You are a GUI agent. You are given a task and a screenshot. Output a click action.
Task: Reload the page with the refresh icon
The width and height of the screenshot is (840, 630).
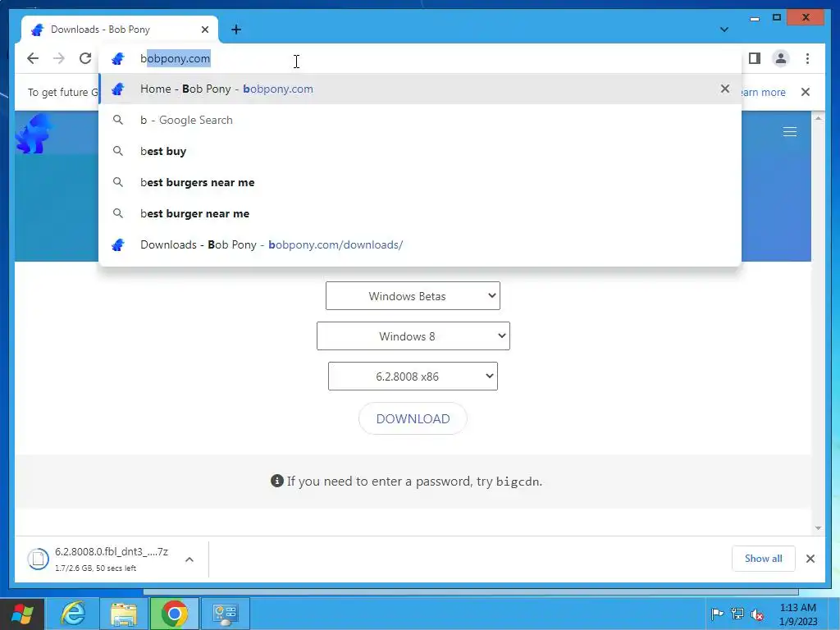pyautogui.click(x=85, y=58)
